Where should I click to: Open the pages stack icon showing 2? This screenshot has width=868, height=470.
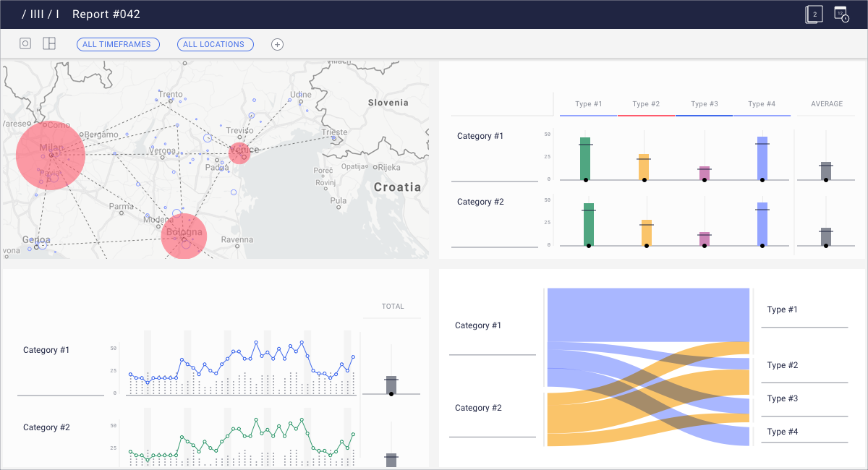click(814, 14)
